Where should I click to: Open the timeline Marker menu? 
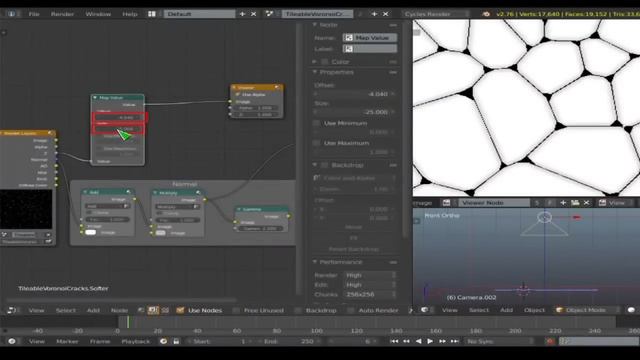[67, 341]
